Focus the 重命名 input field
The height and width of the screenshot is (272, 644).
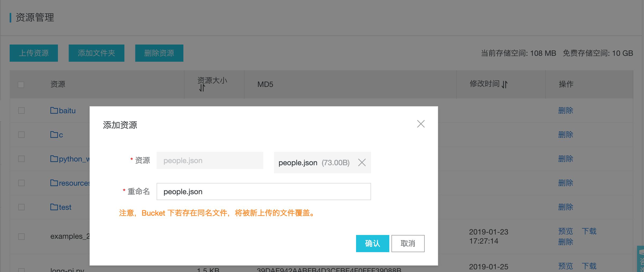[x=264, y=192]
